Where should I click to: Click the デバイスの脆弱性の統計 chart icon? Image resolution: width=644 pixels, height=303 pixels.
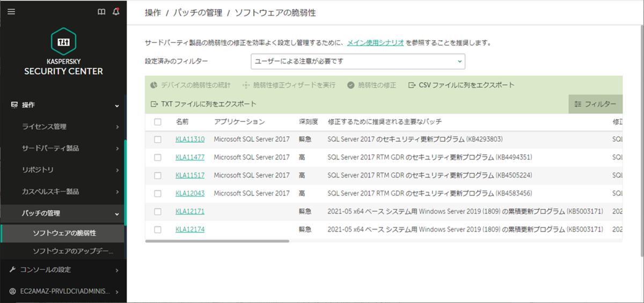point(153,85)
